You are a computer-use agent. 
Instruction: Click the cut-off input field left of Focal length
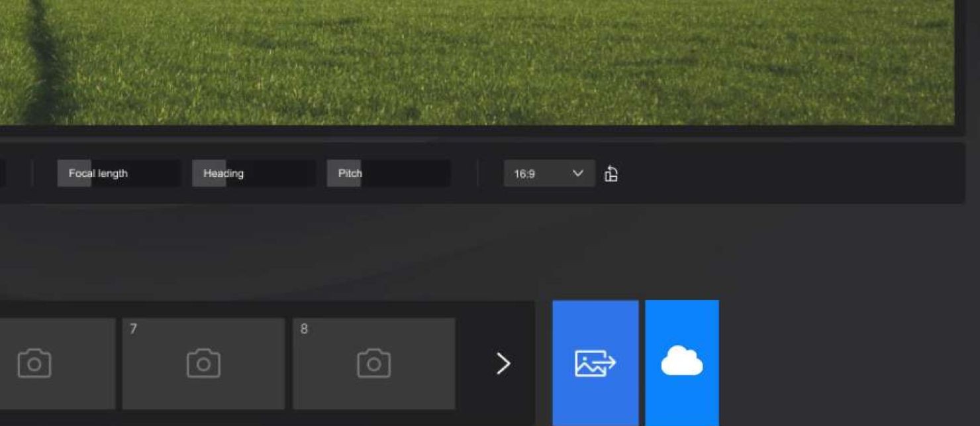coord(3,174)
